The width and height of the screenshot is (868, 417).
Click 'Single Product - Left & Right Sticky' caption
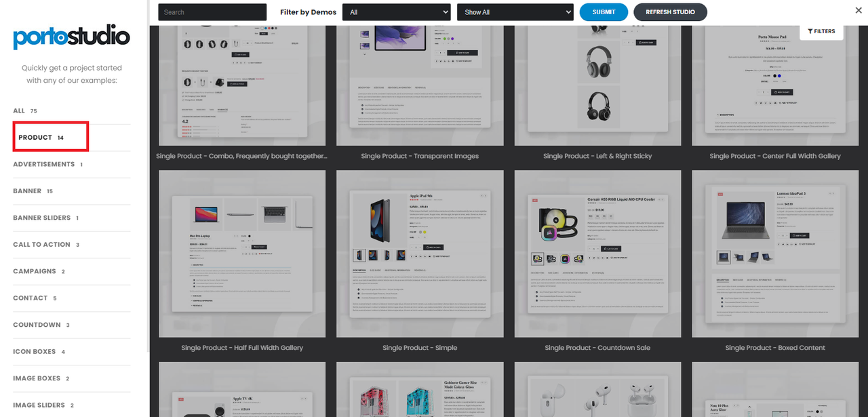(x=597, y=156)
